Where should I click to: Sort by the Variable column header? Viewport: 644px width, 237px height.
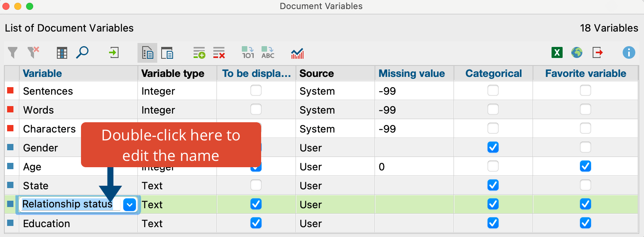(42, 73)
